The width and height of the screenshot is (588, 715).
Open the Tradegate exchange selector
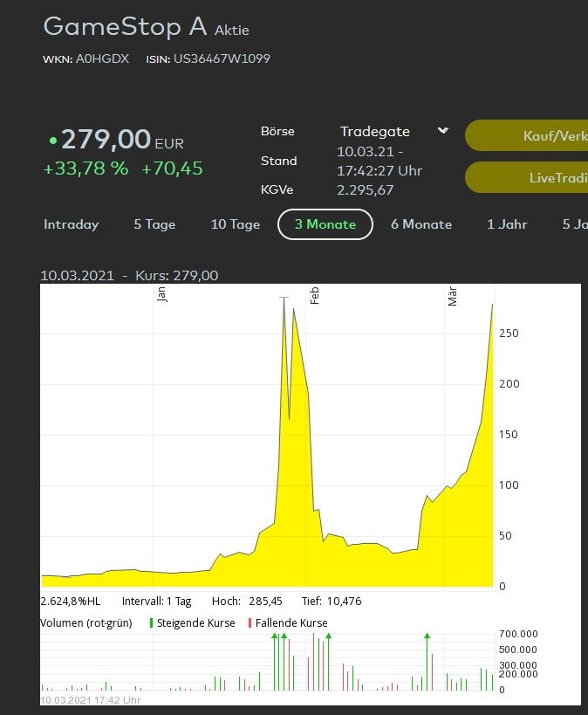pos(375,132)
